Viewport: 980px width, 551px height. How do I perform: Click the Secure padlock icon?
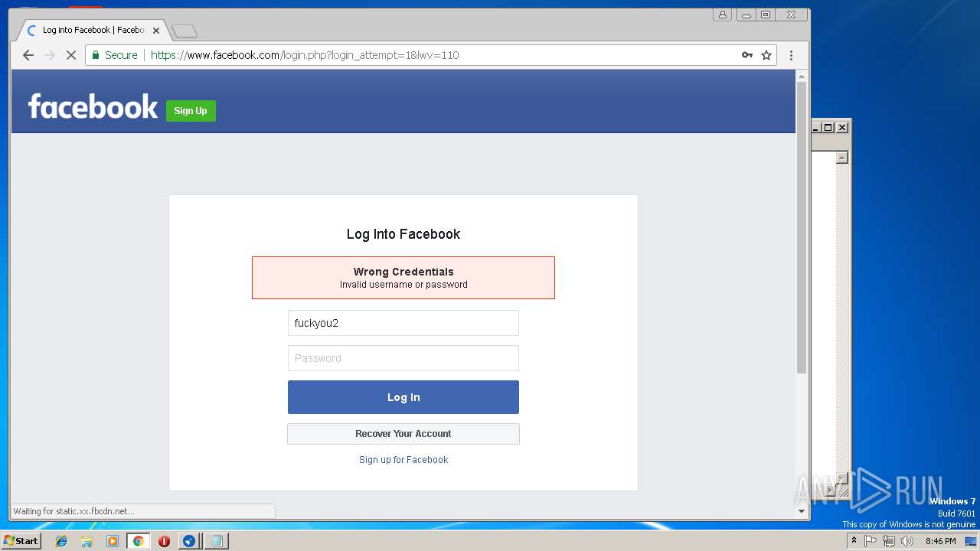coord(96,55)
